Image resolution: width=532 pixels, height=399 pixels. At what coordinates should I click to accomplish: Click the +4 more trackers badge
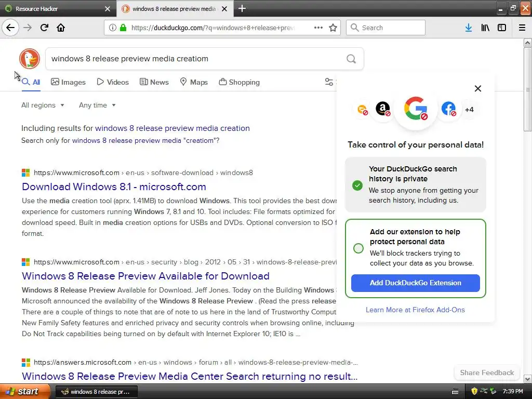(x=469, y=109)
